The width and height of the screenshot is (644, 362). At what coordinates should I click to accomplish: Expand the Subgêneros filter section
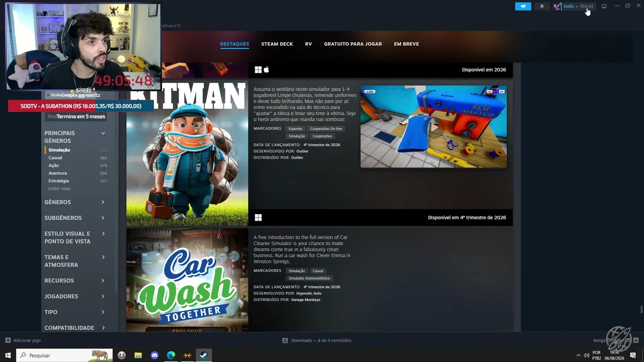pyautogui.click(x=74, y=218)
